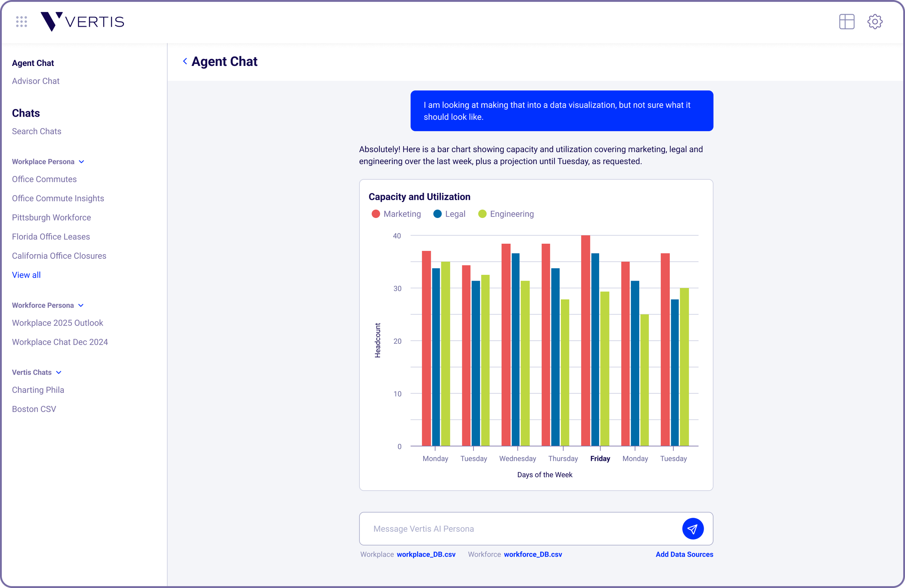Collapse the Vertis Chats section

(x=59, y=372)
